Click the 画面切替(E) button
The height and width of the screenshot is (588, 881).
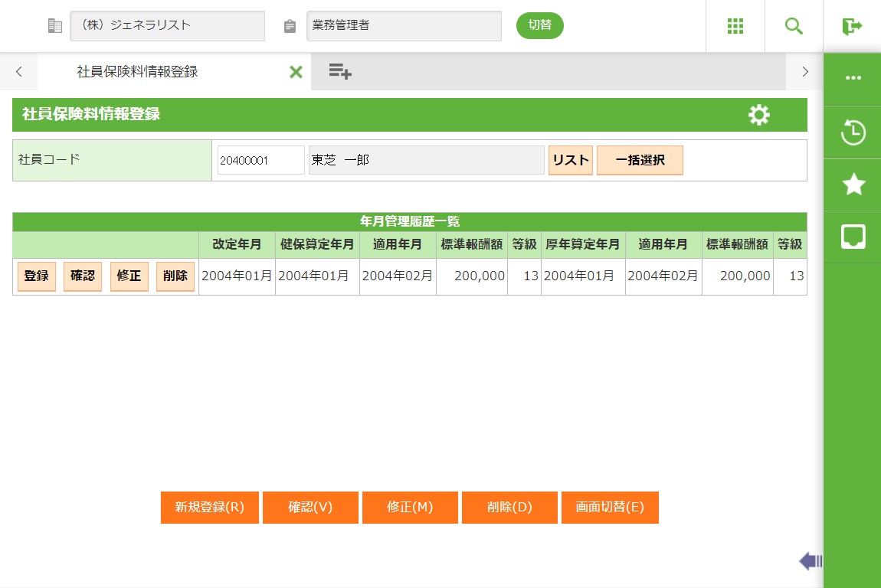(x=610, y=508)
